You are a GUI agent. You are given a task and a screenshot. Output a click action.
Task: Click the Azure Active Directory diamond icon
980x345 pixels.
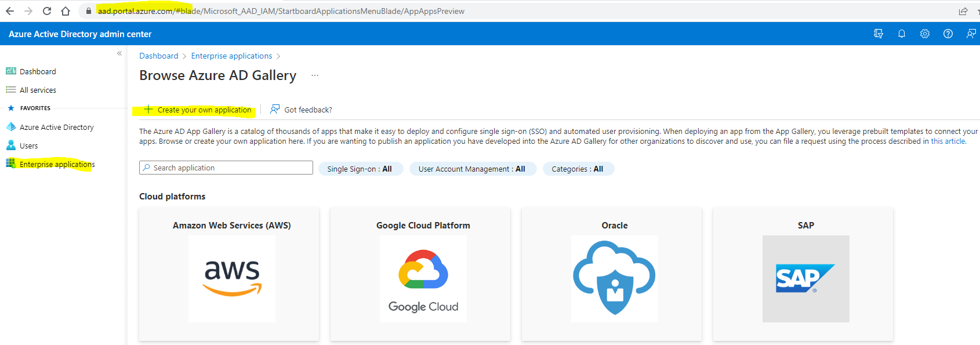(11, 127)
